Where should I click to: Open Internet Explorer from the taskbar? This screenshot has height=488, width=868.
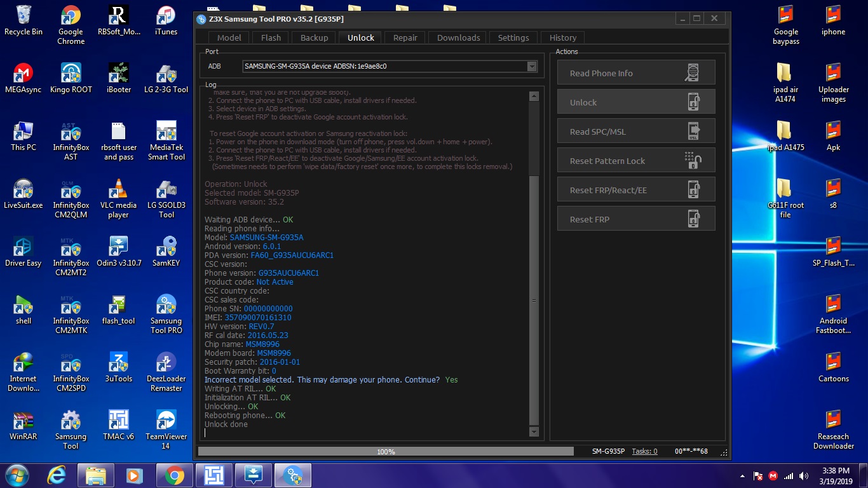pos(56,475)
